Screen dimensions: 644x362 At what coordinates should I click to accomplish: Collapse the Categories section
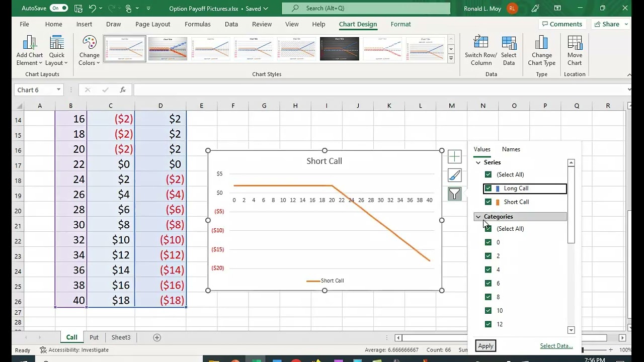(x=478, y=217)
